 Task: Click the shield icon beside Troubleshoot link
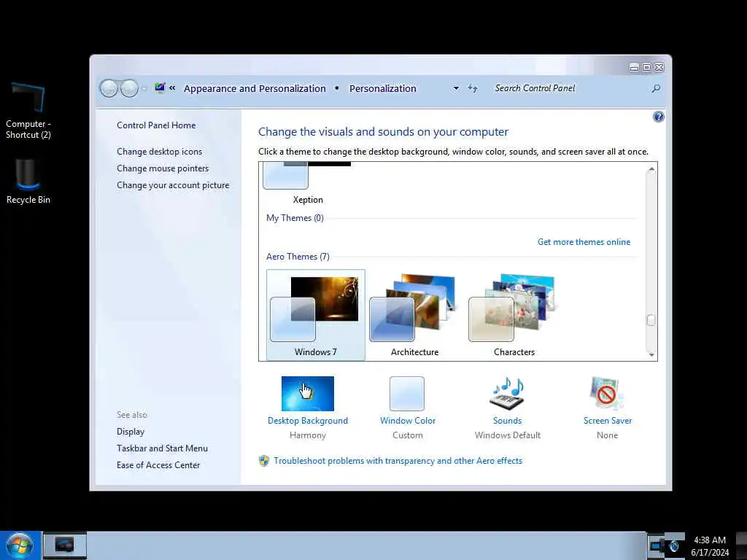coord(264,461)
